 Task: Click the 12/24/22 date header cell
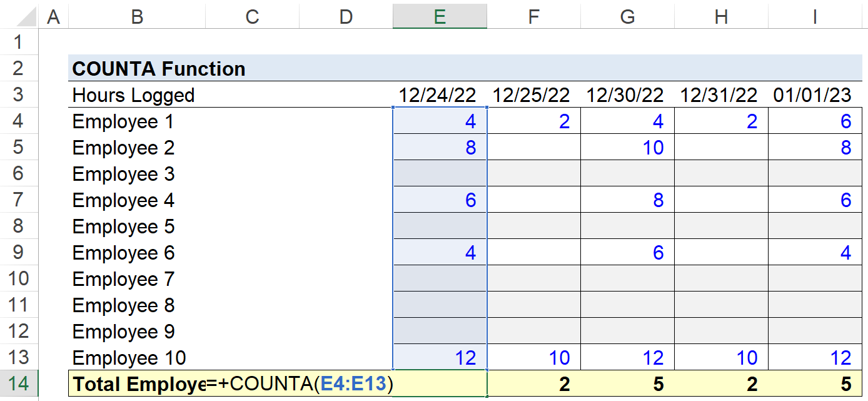tap(440, 95)
